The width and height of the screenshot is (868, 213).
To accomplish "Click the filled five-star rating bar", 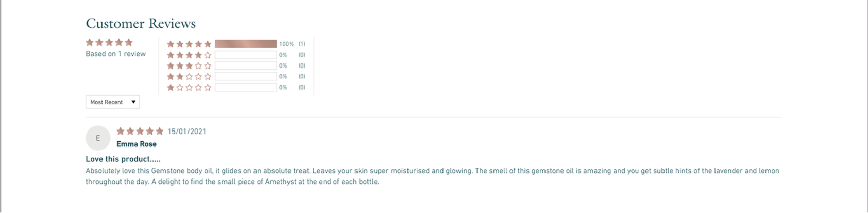I will (246, 44).
